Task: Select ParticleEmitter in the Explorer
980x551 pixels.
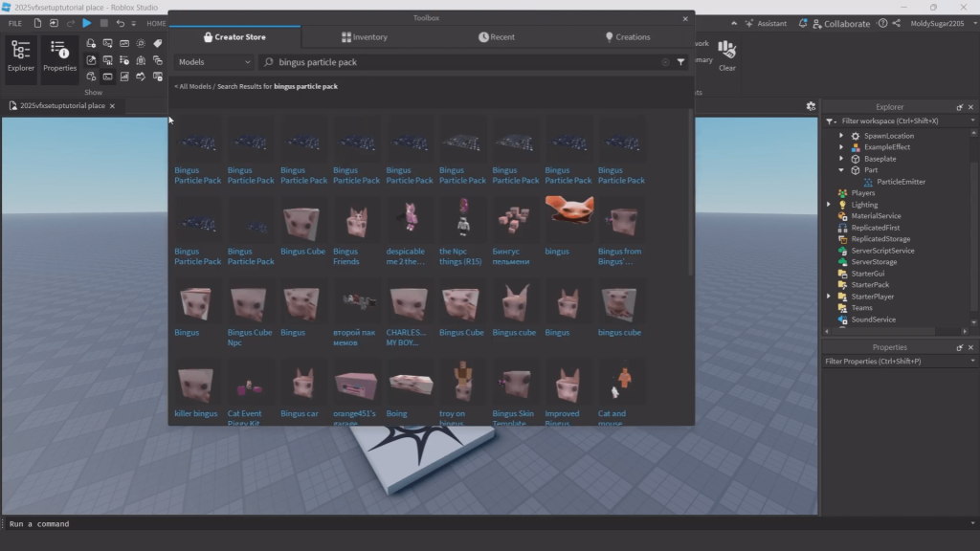Action: pos(901,182)
